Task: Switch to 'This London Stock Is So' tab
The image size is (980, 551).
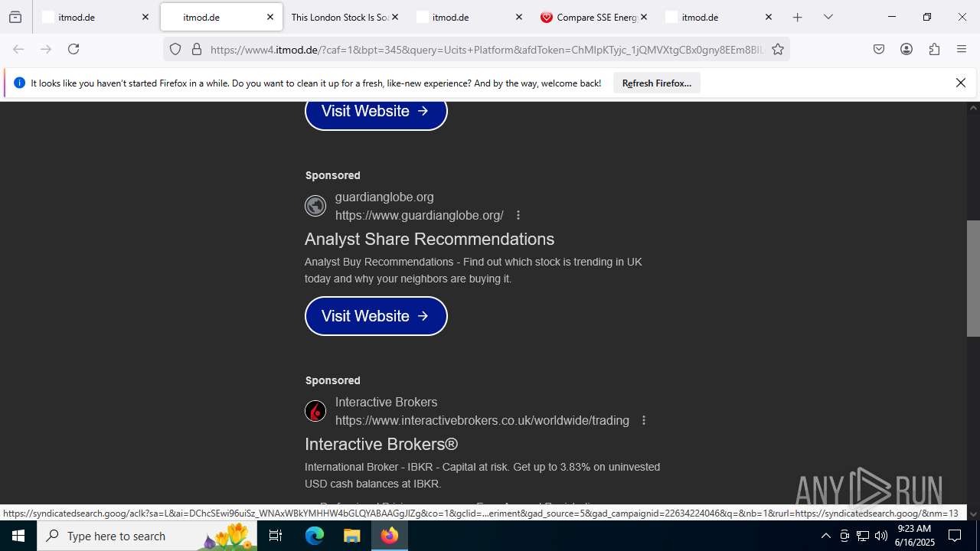Action: (345, 17)
